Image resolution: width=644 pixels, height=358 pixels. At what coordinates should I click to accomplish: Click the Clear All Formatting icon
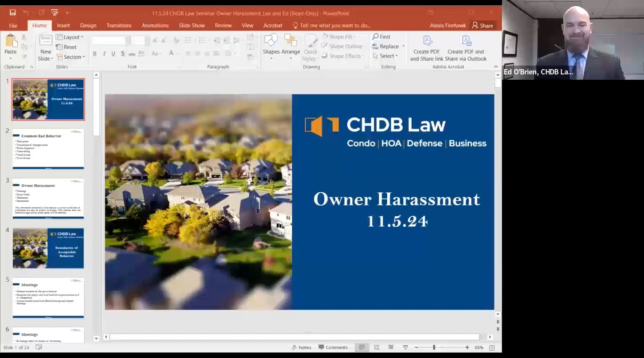pyautogui.click(x=176, y=40)
